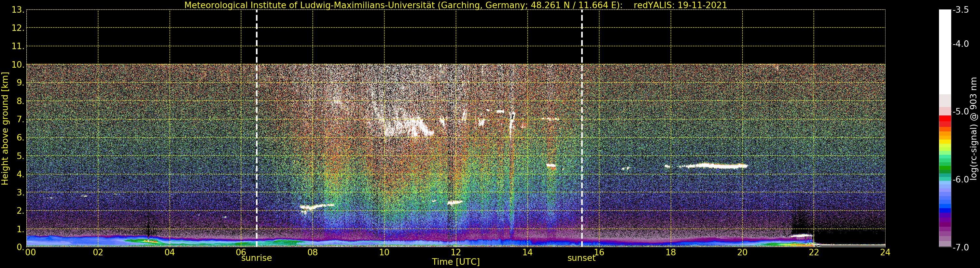Image resolution: width=980 pixels, height=268 pixels.
Task: Click the '18' time tick label
Action: pos(671,252)
